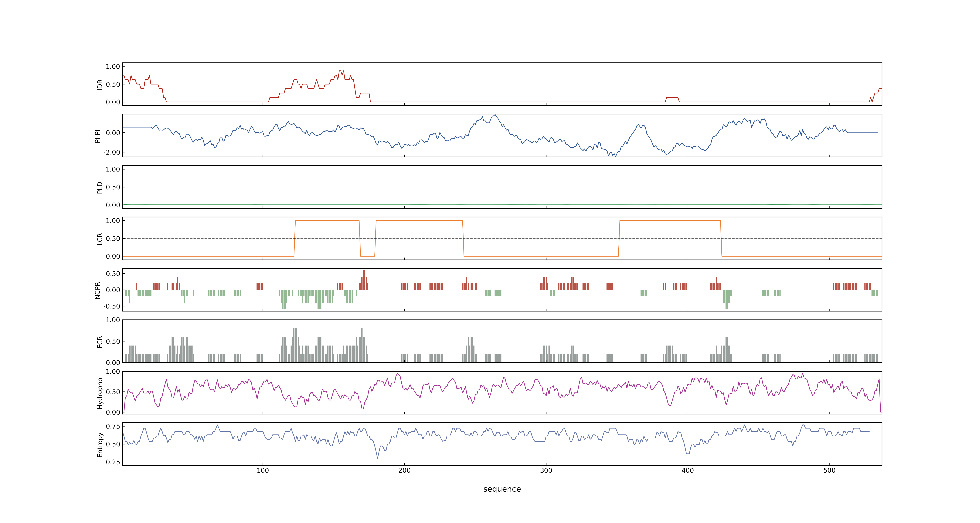Click the x-axis tick label 300

point(546,470)
